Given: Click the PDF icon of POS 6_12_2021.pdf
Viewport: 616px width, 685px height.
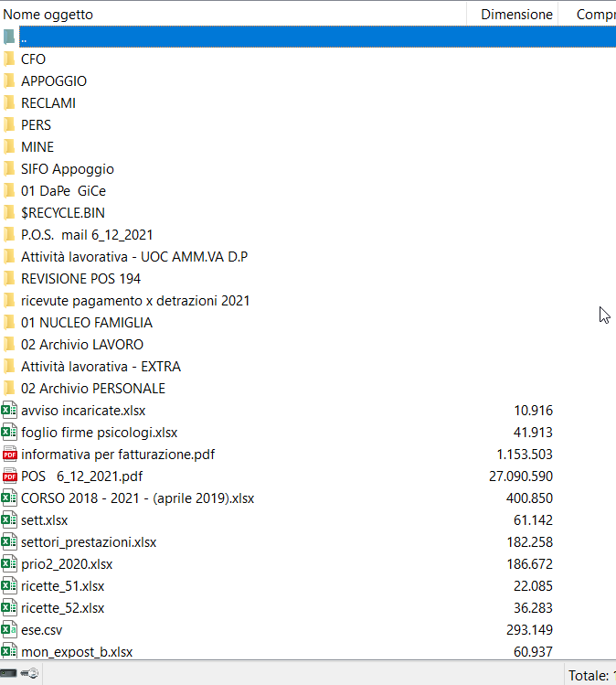Looking at the screenshot, I should (9, 476).
